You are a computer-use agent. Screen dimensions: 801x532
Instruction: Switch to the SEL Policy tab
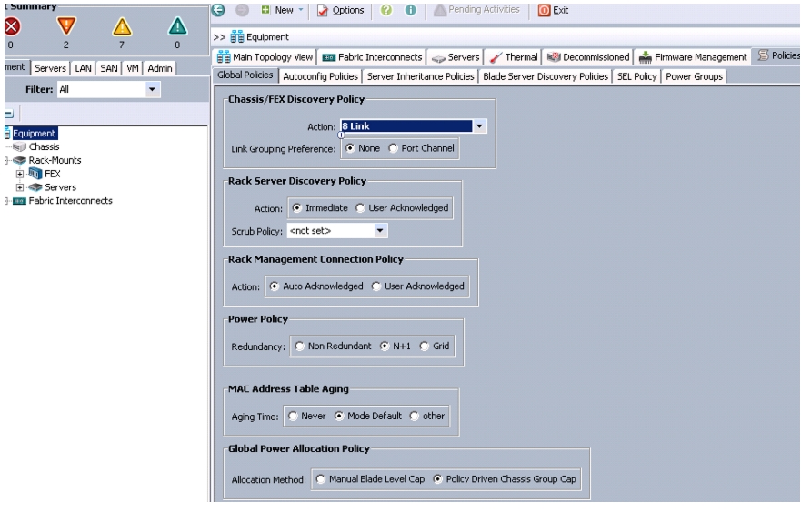636,76
